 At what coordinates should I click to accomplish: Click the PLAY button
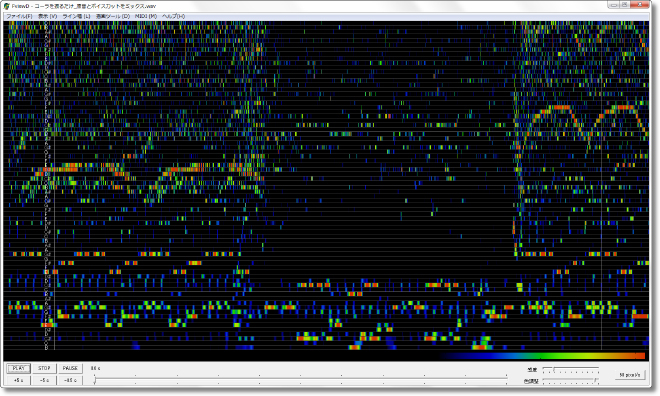[x=19, y=368]
